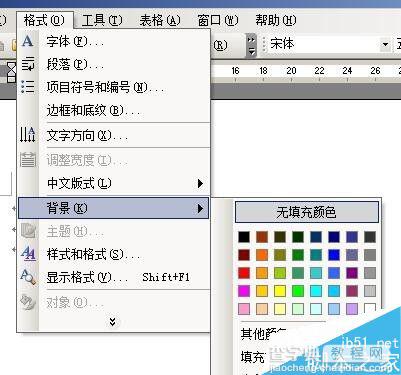The width and height of the screenshot is (401, 375).
Task: Click the ruler mark at 20
Action: (x=291, y=71)
